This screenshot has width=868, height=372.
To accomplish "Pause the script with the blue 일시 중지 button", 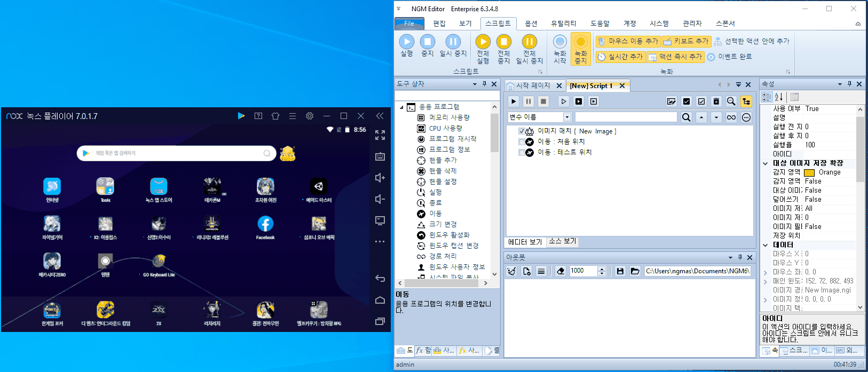I will click(x=453, y=46).
